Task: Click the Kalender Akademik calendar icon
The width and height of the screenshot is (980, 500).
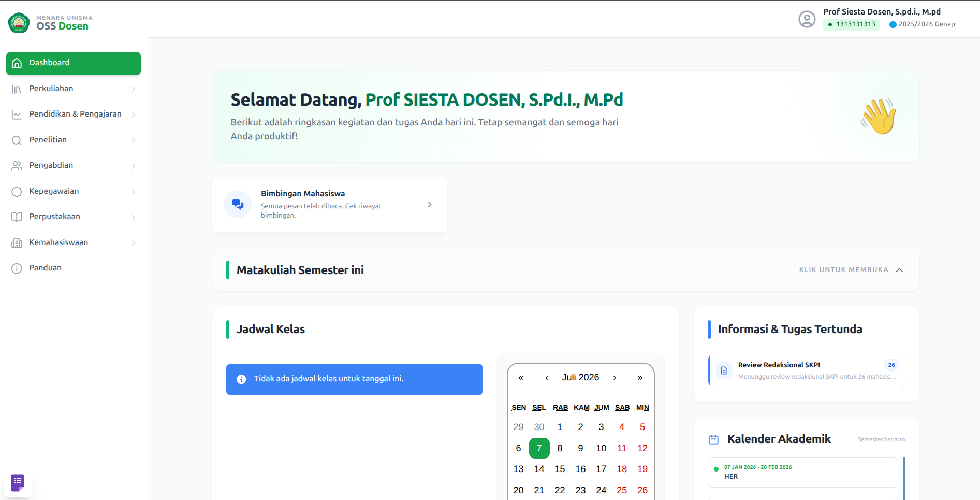Action: (x=713, y=439)
